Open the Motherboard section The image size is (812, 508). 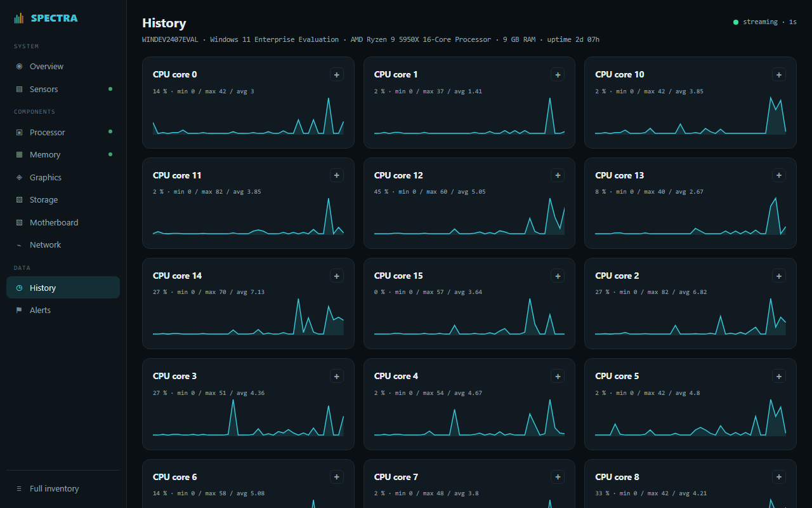tap(63, 222)
